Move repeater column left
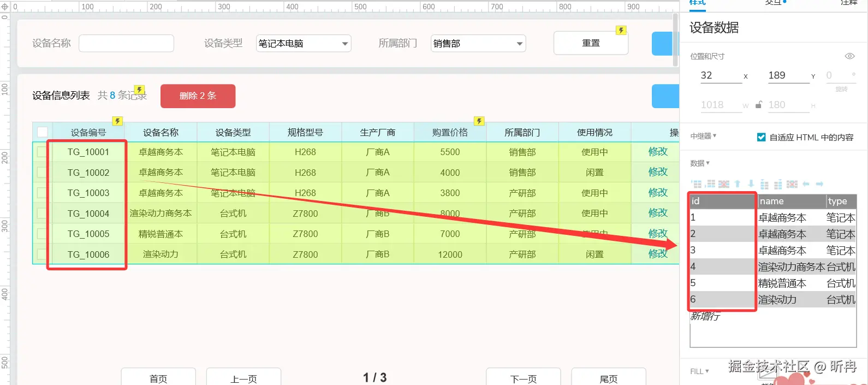The width and height of the screenshot is (868, 385). (806, 184)
